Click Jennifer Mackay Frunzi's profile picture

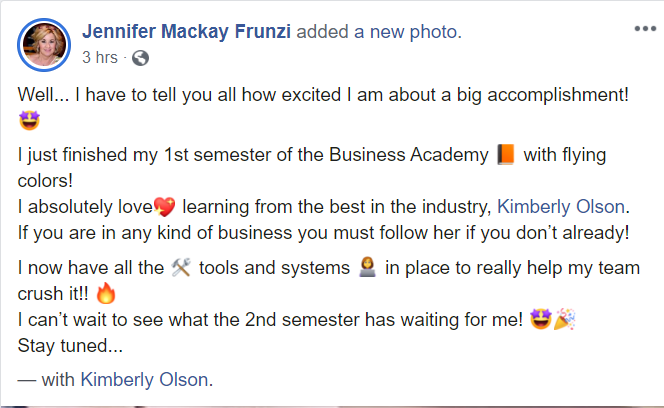[x=43, y=44]
